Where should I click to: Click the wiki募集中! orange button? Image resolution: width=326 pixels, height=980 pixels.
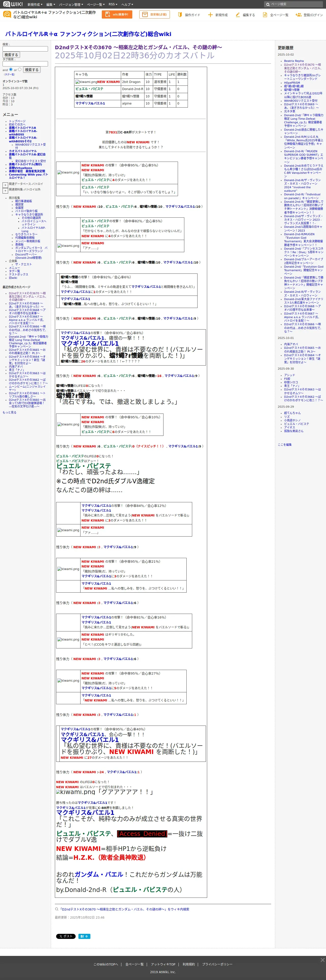point(117,14)
